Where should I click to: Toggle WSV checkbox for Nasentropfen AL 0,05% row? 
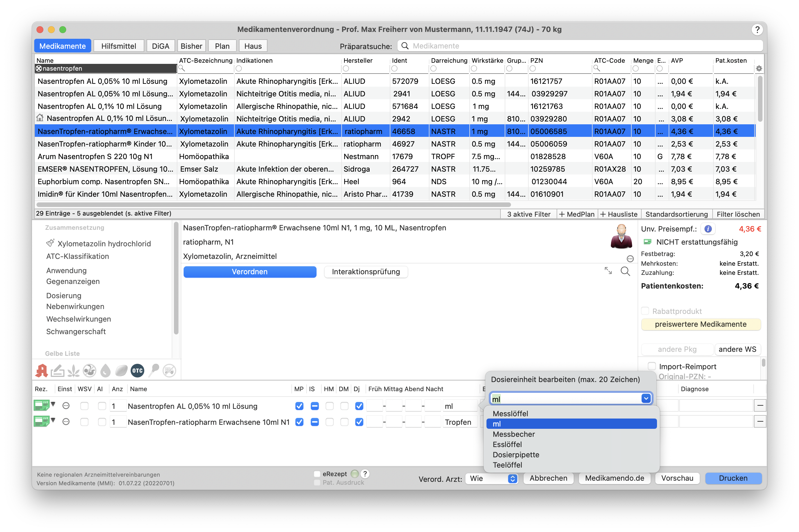[84, 406]
